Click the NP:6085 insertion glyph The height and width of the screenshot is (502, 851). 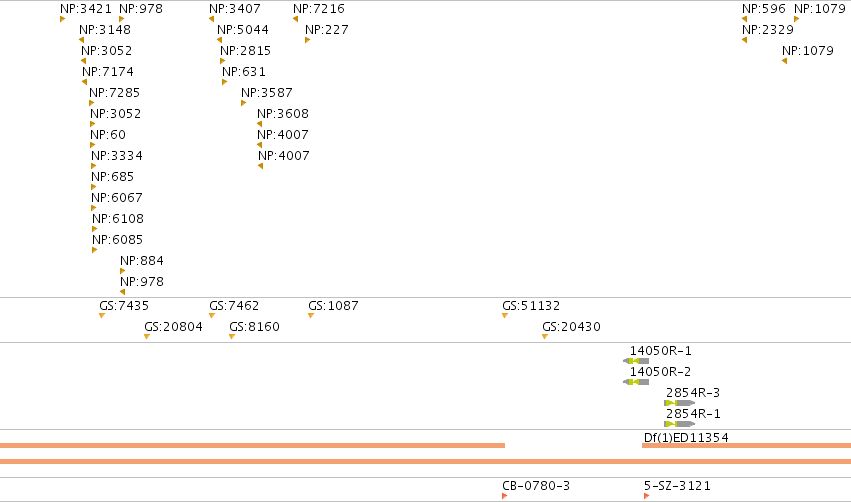(94, 250)
